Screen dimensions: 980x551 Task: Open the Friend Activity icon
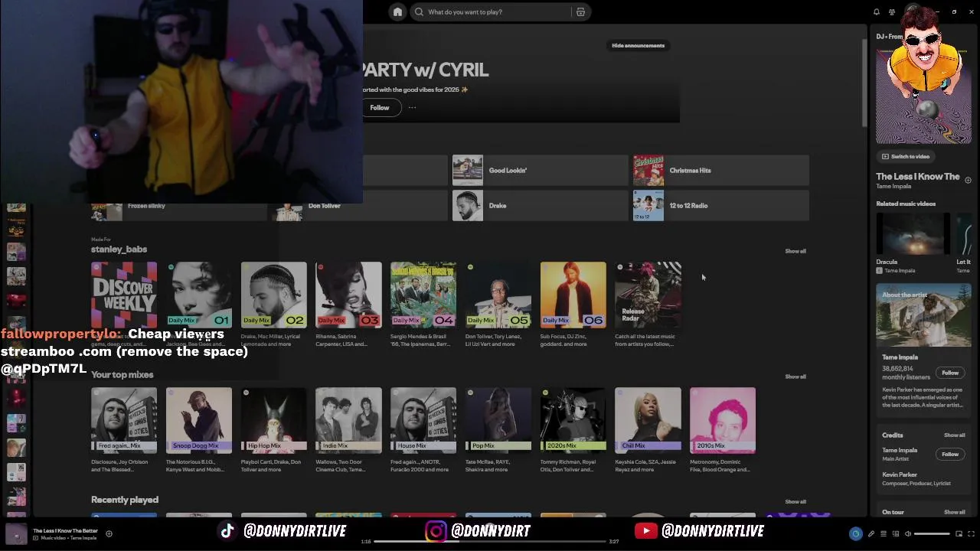click(892, 11)
